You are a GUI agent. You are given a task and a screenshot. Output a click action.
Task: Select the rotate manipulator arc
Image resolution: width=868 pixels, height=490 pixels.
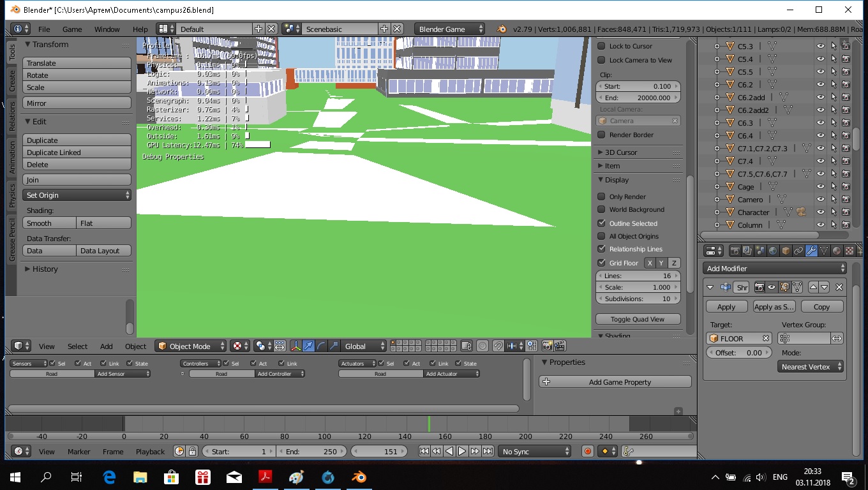(321, 346)
